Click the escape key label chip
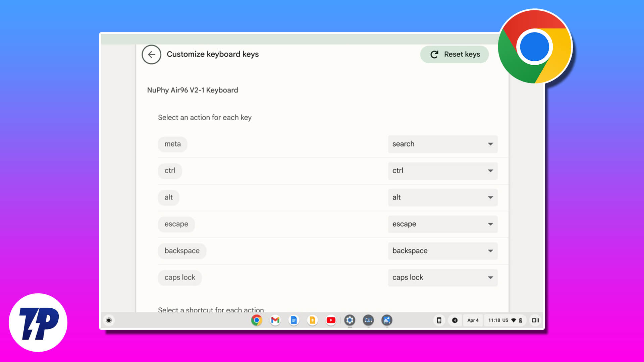 [176, 224]
